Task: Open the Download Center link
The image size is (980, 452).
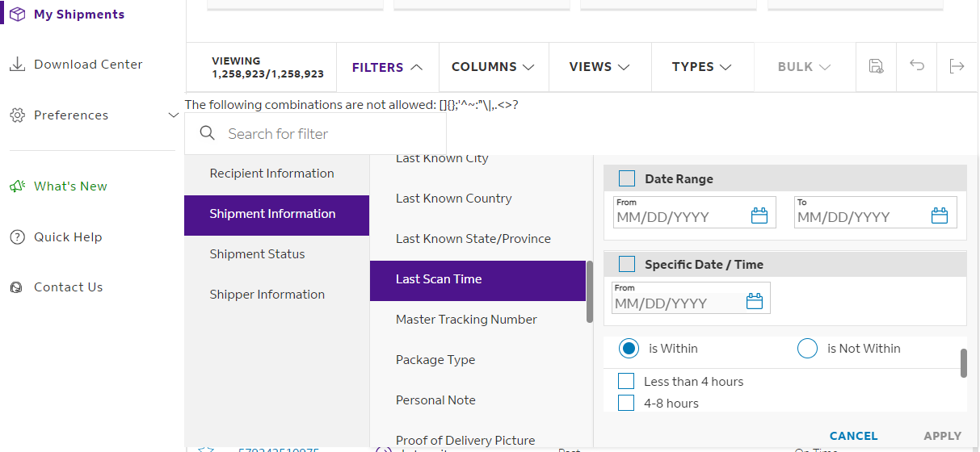Action: (x=88, y=65)
